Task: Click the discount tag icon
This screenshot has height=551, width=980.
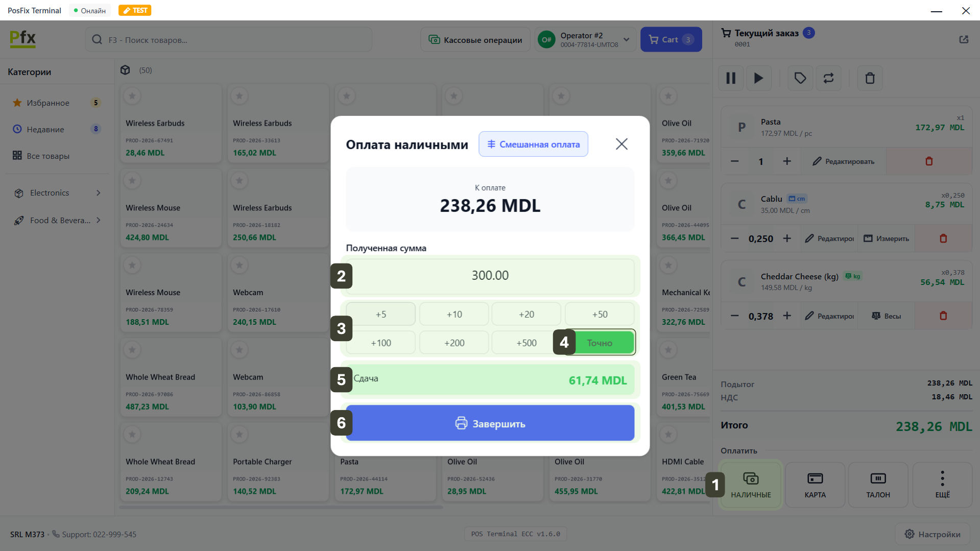Action: (x=800, y=78)
